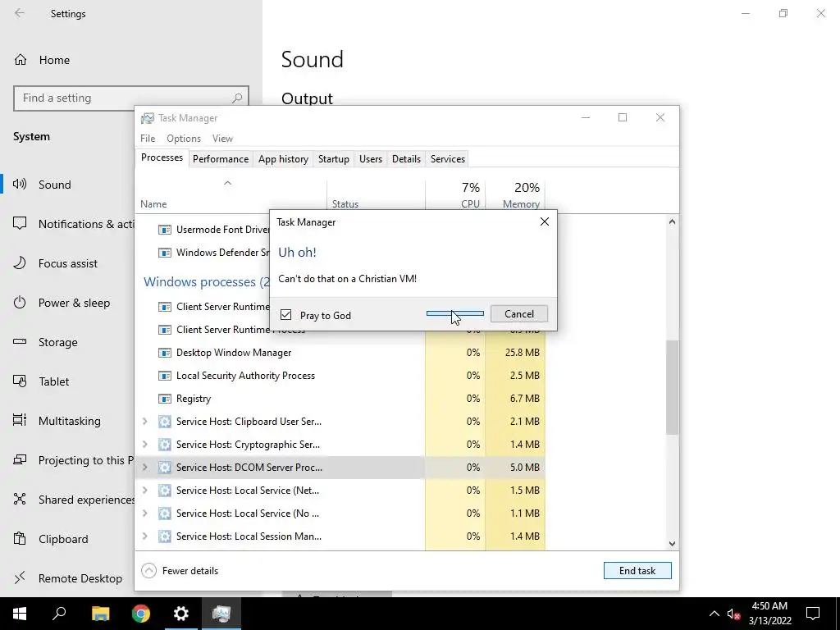Toggle the Pray to God checkbox
The width and height of the screenshot is (840, 630).
pos(286,314)
